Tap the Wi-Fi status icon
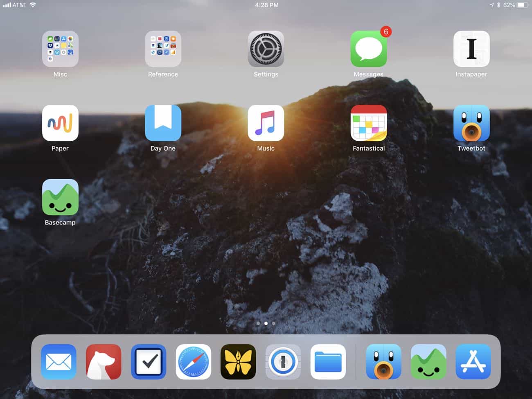Image resolution: width=532 pixels, height=399 pixels. pos(33,5)
